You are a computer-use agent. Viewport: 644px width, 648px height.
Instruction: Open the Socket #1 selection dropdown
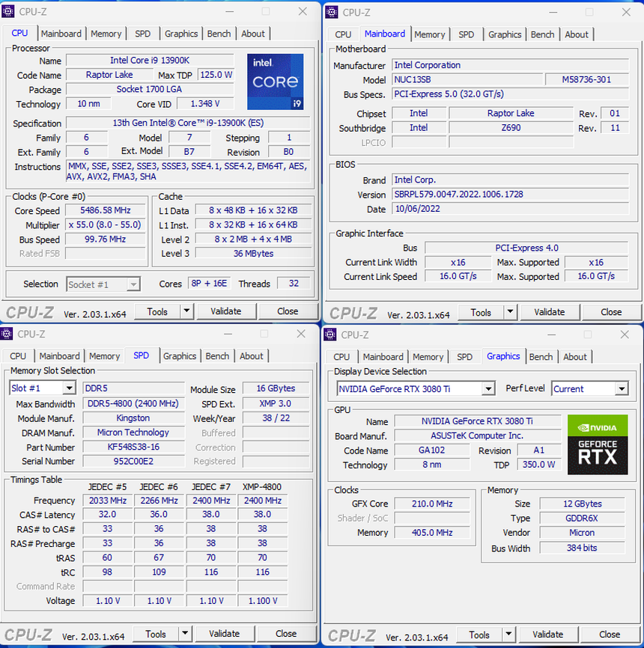pos(133,284)
